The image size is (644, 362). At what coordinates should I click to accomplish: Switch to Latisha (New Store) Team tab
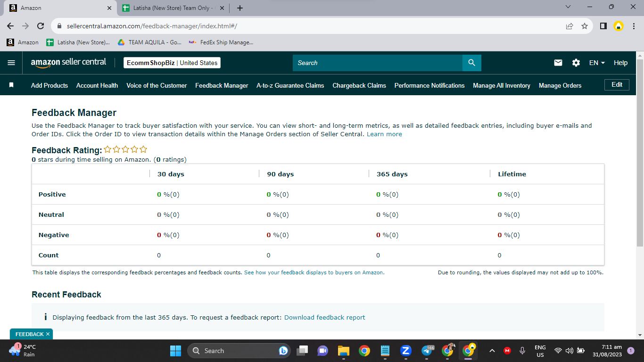pos(173,8)
